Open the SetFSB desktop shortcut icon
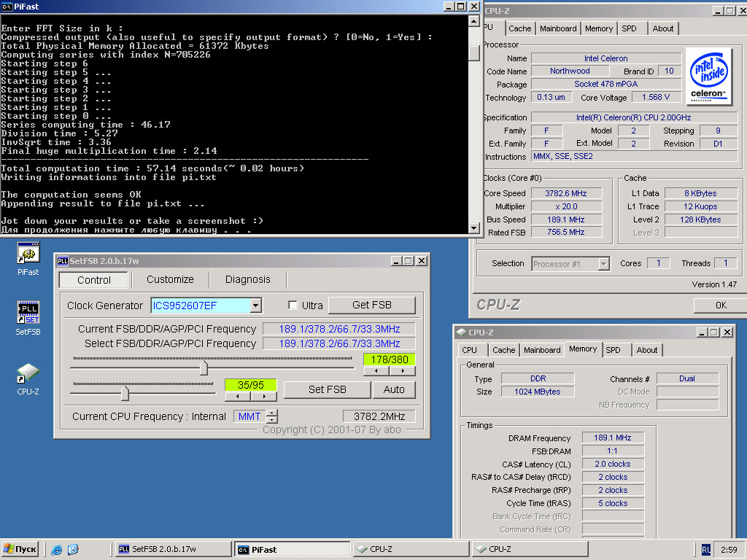747x560 pixels. click(x=28, y=312)
